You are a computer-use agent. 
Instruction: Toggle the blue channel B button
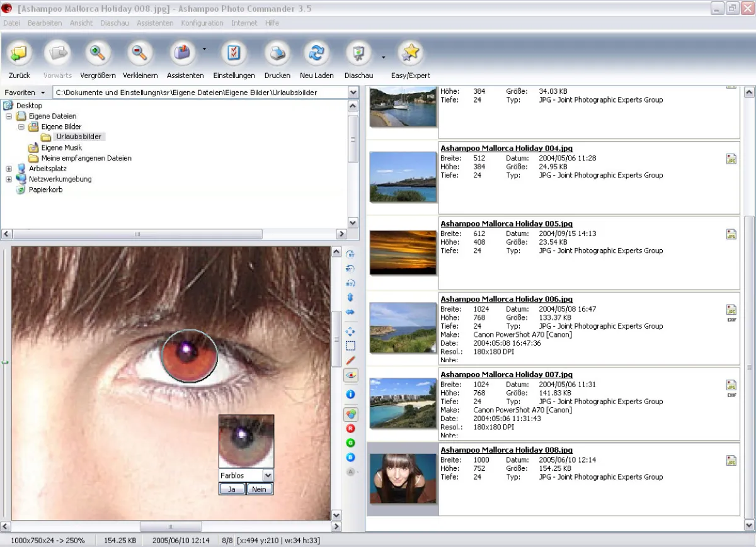[351, 458]
